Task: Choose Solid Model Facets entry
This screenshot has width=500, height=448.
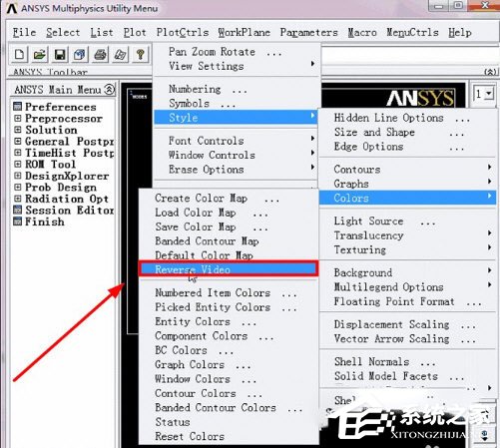Action: [407, 376]
